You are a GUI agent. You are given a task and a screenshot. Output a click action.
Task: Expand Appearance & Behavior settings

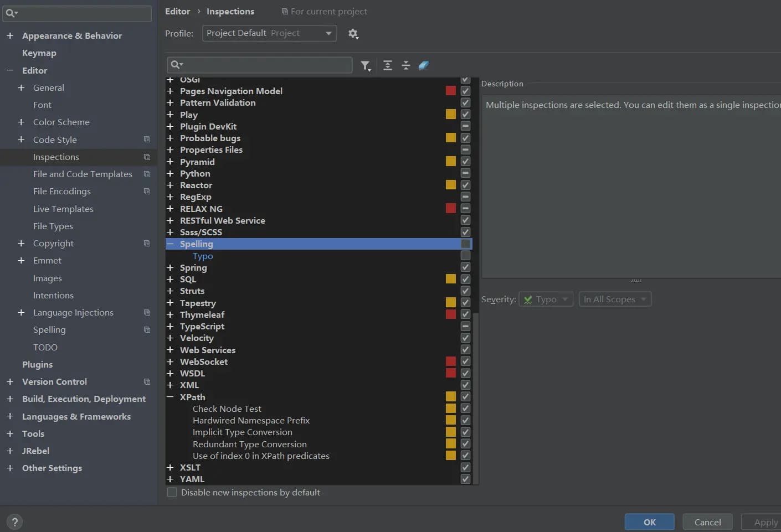[x=10, y=35]
